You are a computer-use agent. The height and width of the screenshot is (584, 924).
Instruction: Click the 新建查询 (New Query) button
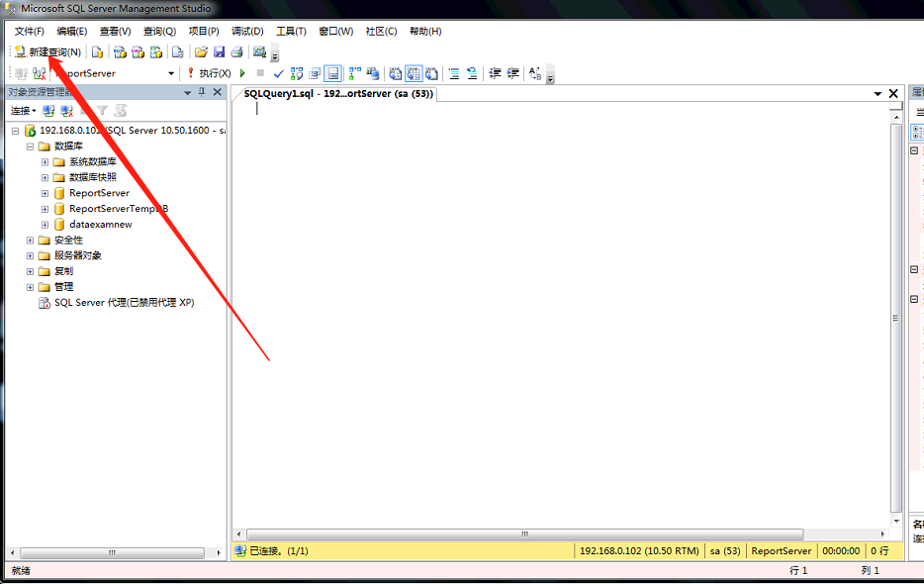(47, 51)
